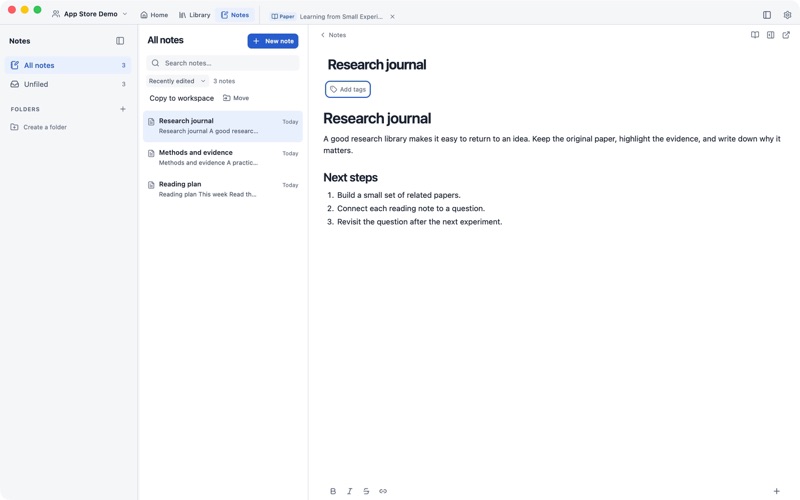The width and height of the screenshot is (800, 500).
Task: Click the Notes breadcrumb link
Action: click(337, 35)
